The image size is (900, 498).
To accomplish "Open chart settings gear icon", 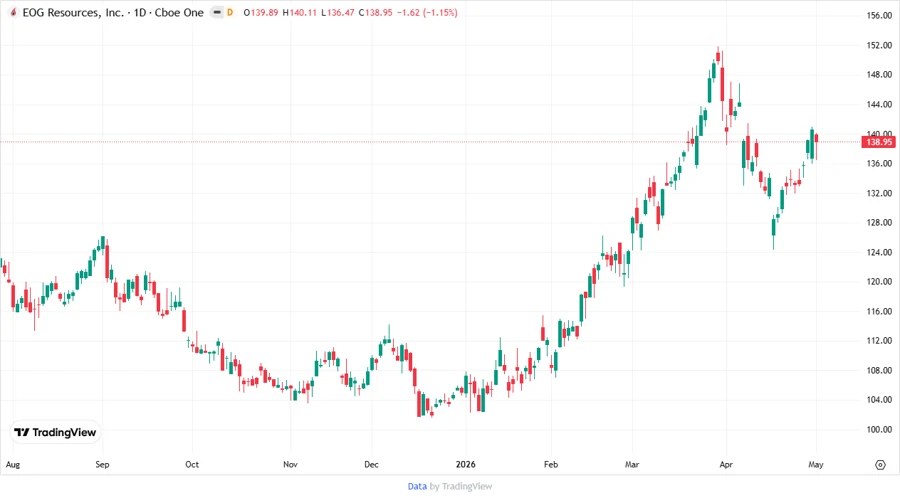I will click(x=880, y=465).
